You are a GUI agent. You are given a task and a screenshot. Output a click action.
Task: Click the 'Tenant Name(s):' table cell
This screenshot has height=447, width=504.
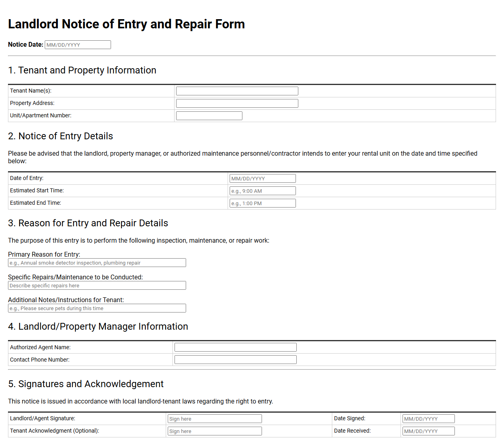91,91
